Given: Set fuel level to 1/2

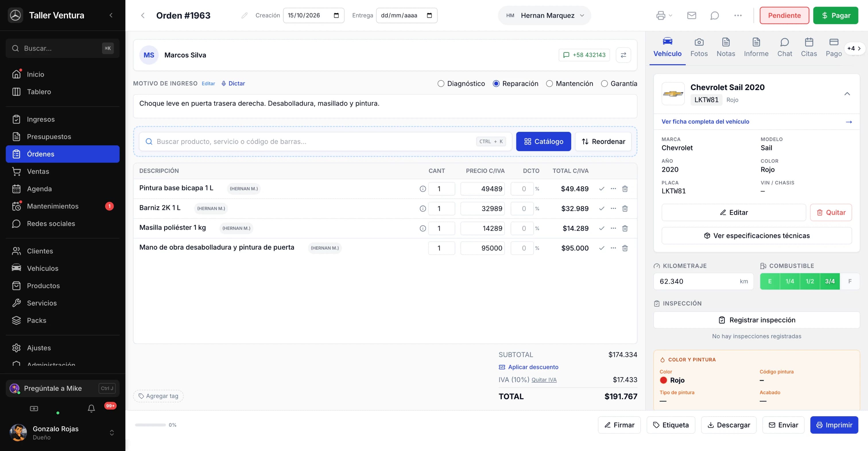Looking at the screenshot, I should (810, 281).
